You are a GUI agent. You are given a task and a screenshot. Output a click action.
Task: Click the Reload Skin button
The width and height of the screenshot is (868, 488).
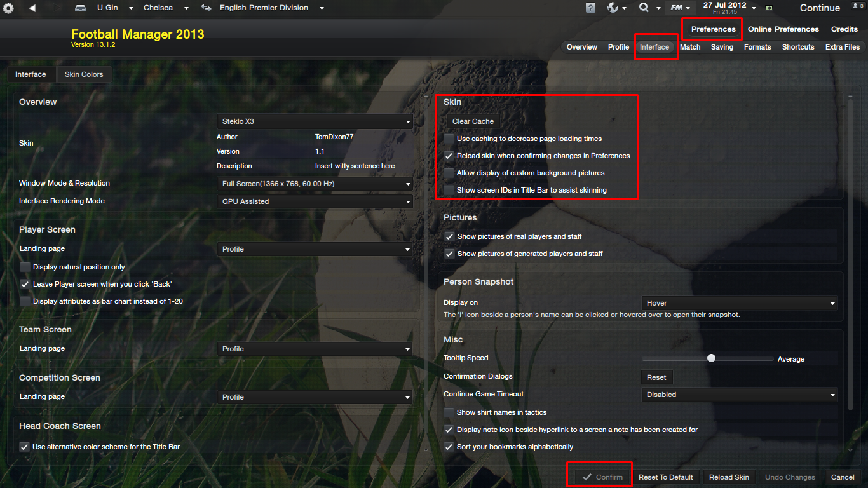pyautogui.click(x=729, y=477)
